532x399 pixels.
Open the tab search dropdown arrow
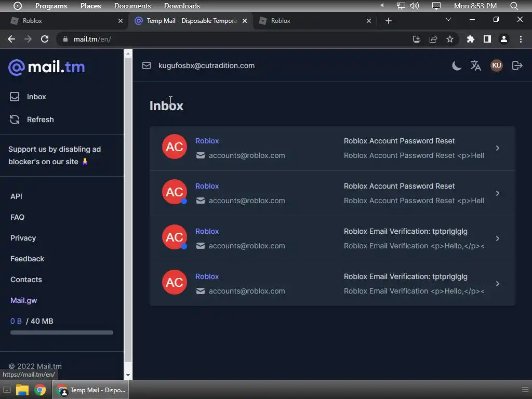[448, 19]
